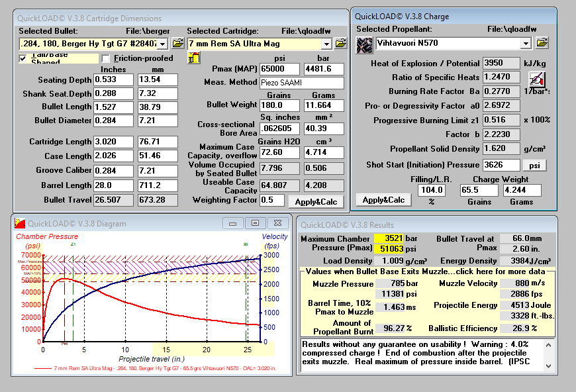Expand the Selected Cartridge dropdown
This screenshot has width=576, height=392.
(x=326, y=44)
